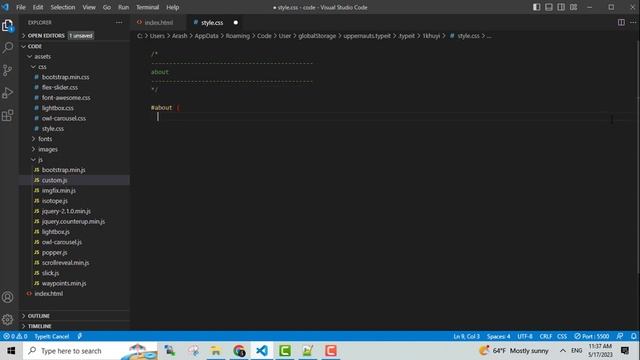Viewport: 640px width, 360px height.
Task: Open the Accounts menu icon
Action: coord(7,297)
